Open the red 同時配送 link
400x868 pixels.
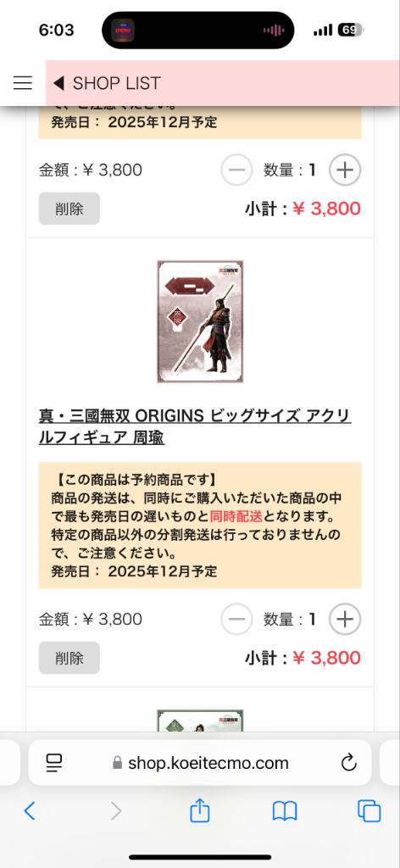tap(236, 516)
